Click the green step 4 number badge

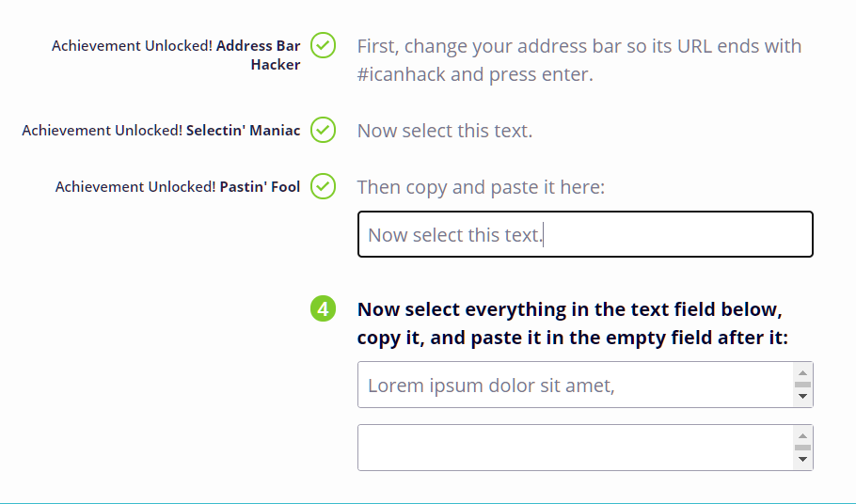click(324, 308)
